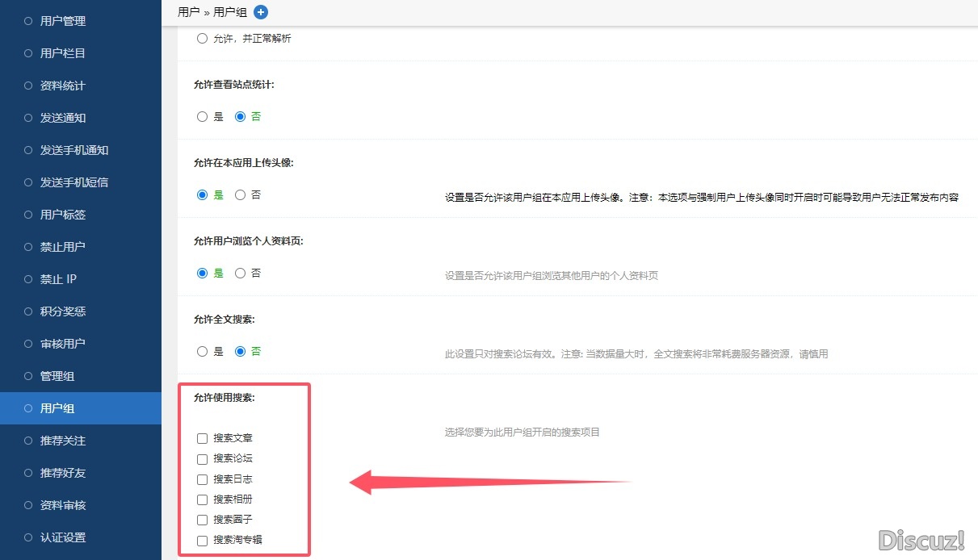Check the 搜索文章 checkbox
Image resolution: width=978 pixels, height=560 pixels.
click(x=203, y=439)
